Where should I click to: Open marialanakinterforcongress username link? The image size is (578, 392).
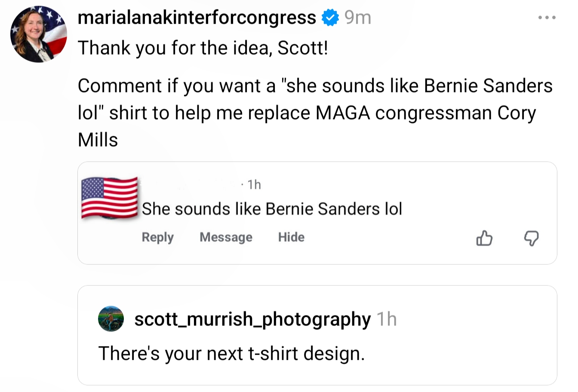197,18
